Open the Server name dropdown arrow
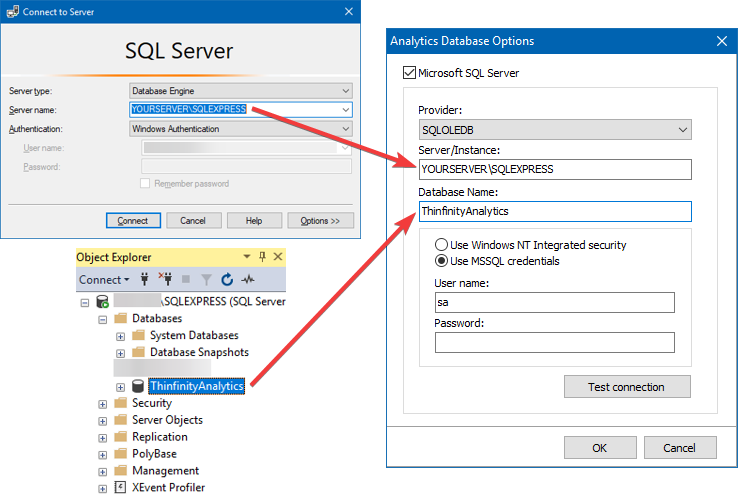 (x=345, y=110)
